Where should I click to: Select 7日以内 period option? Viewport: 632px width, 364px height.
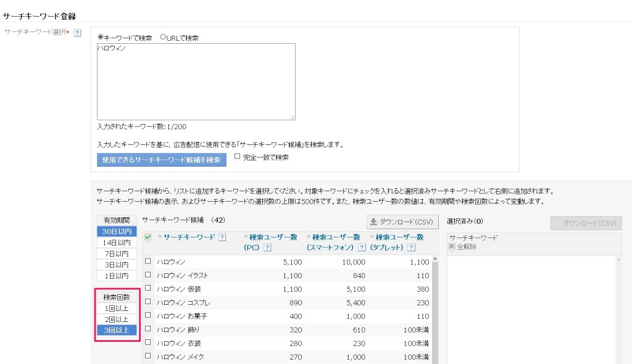pyautogui.click(x=117, y=254)
